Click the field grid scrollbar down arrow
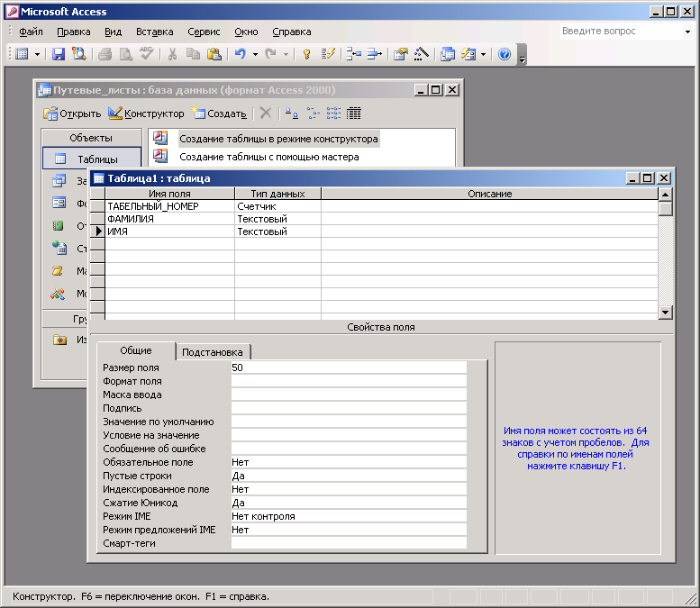The height and width of the screenshot is (608, 700). [x=665, y=312]
